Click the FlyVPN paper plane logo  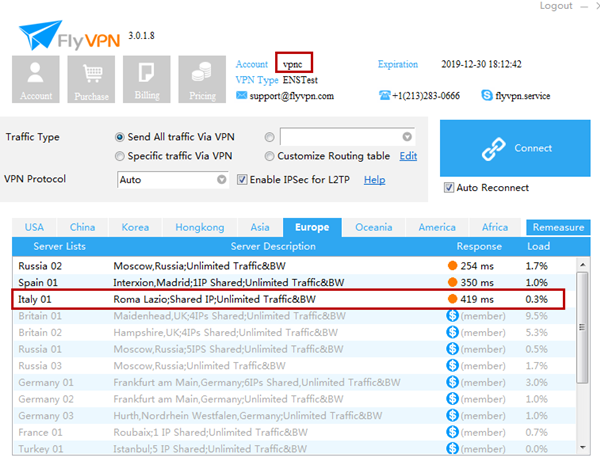40,35
